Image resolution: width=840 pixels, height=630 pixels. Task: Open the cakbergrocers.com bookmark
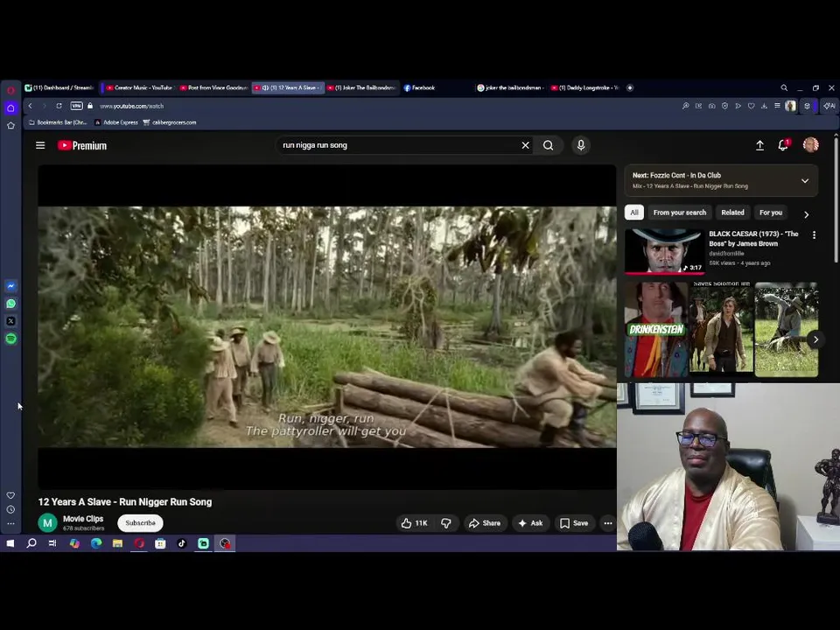(169, 122)
